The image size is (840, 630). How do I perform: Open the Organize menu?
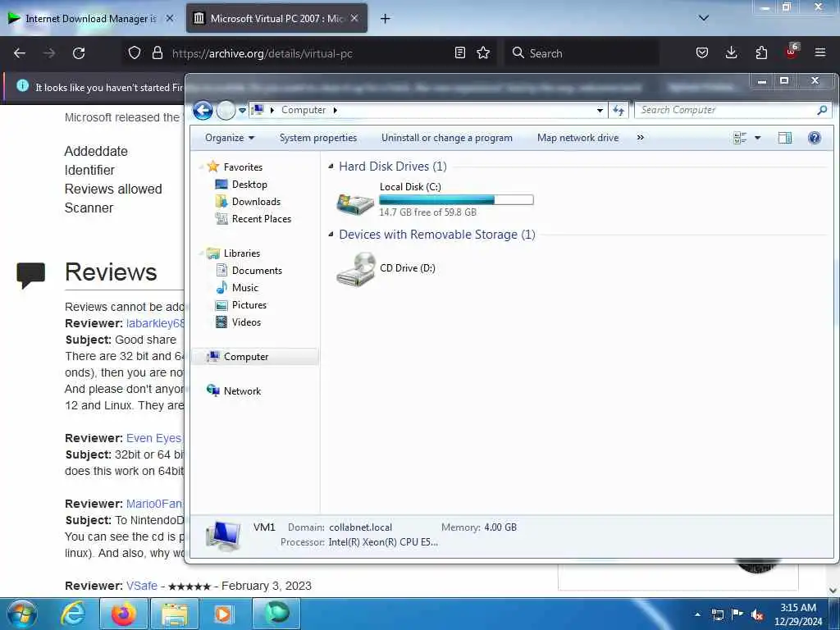point(230,138)
